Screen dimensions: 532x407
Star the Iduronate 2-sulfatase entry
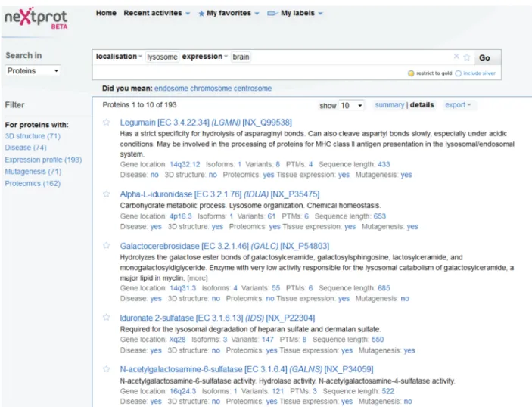point(106,318)
